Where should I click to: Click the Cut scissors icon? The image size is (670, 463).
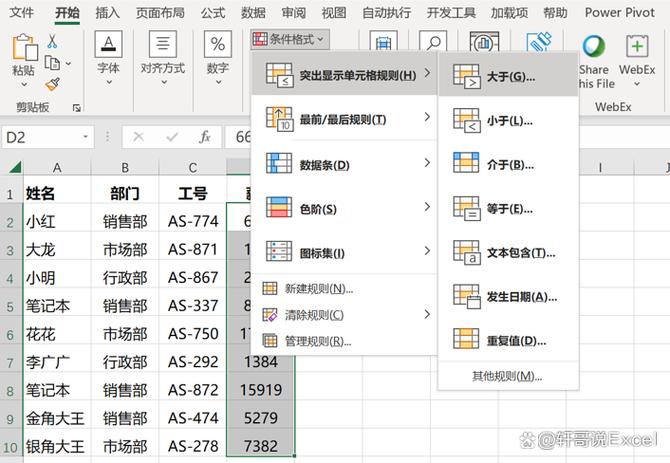point(52,41)
